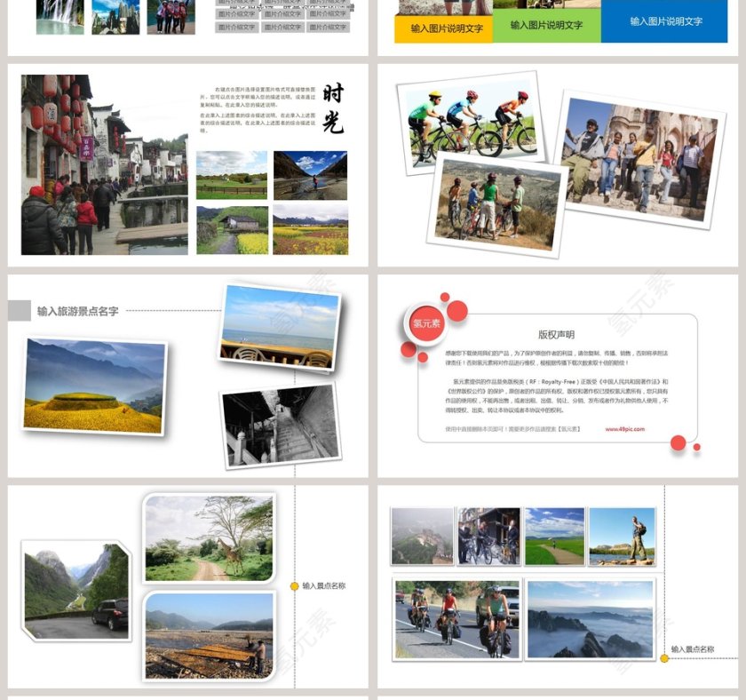Click the red 氢元素 circle badge
The height and width of the screenshot is (700, 746).
pyautogui.click(x=426, y=323)
